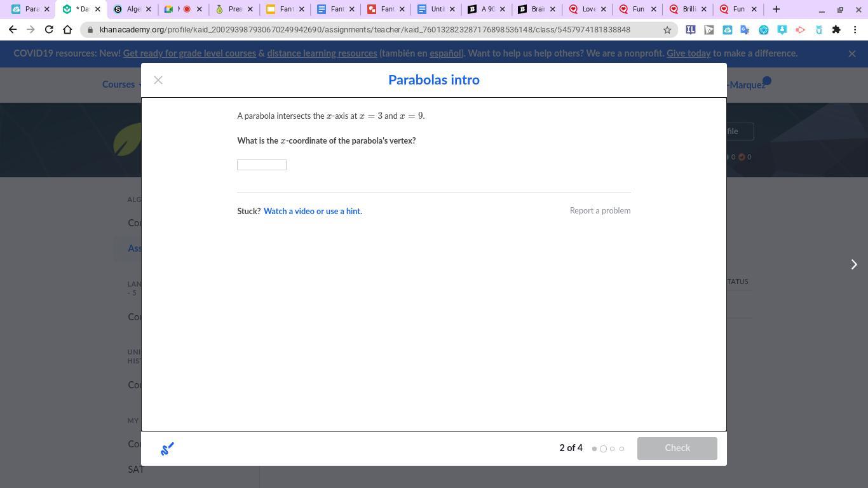Go to the browser home page
This screenshot has height=488, width=868.
point(67,30)
